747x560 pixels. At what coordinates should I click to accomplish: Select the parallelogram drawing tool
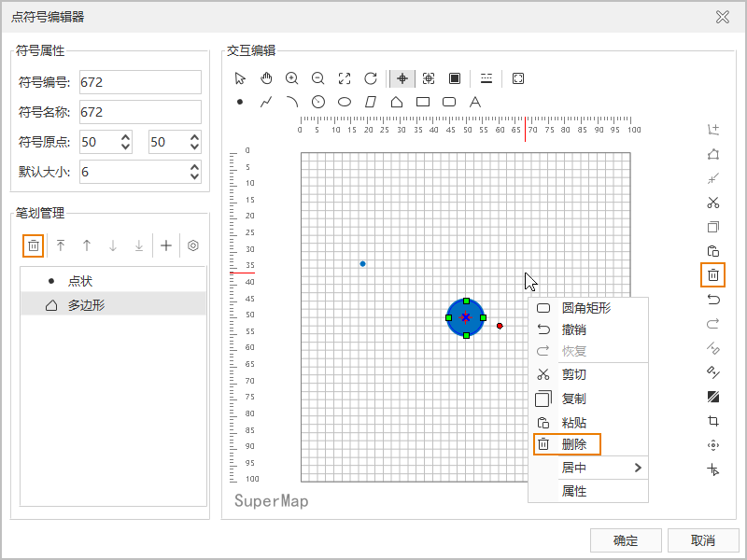(x=371, y=102)
